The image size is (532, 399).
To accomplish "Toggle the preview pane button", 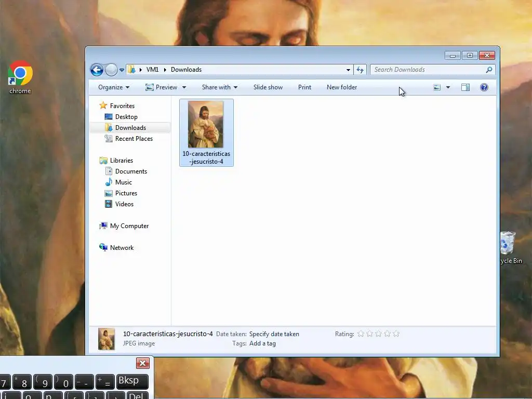I will 465,87.
